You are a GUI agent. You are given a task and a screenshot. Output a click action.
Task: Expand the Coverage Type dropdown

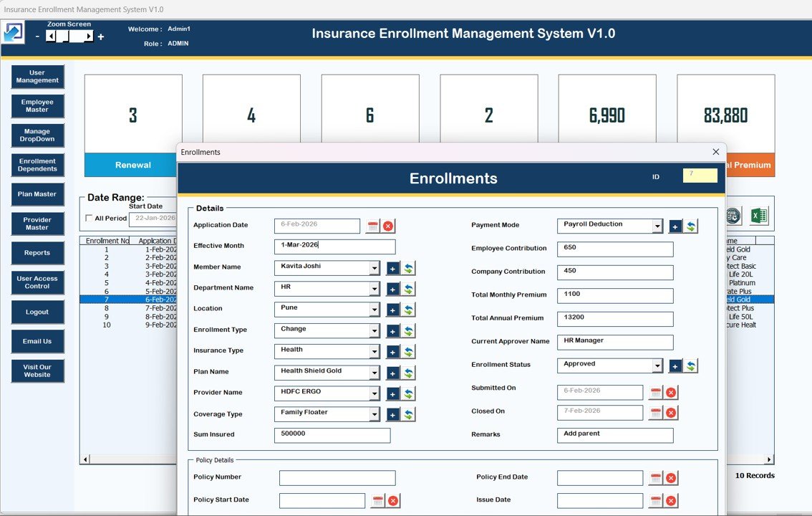374,415
